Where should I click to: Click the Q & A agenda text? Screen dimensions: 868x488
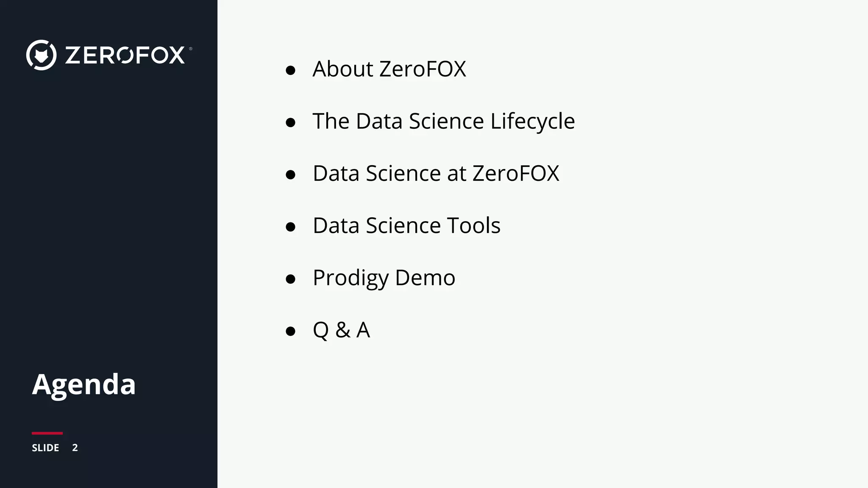(x=341, y=330)
